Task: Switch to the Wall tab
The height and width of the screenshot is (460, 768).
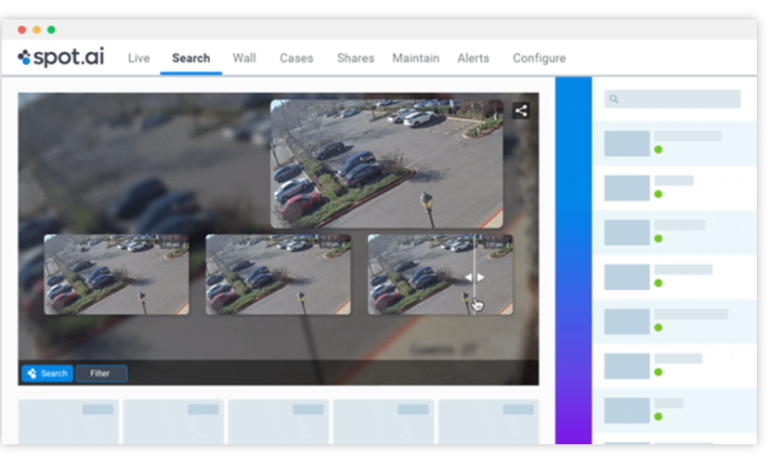Action: (244, 58)
